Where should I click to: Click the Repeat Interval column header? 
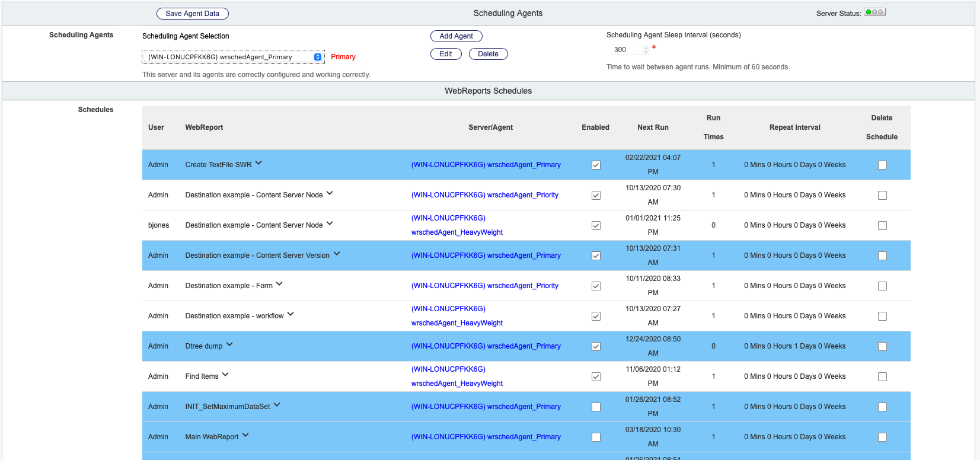(795, 127)
